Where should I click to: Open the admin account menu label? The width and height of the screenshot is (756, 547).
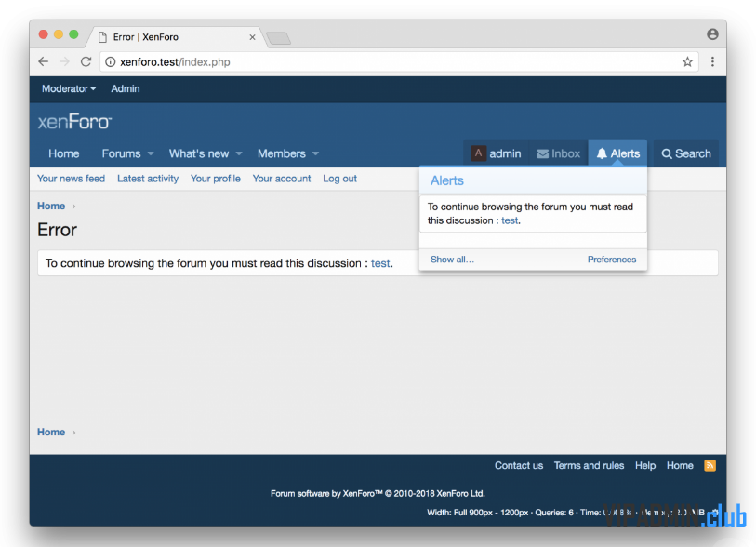tap(505, 153)
